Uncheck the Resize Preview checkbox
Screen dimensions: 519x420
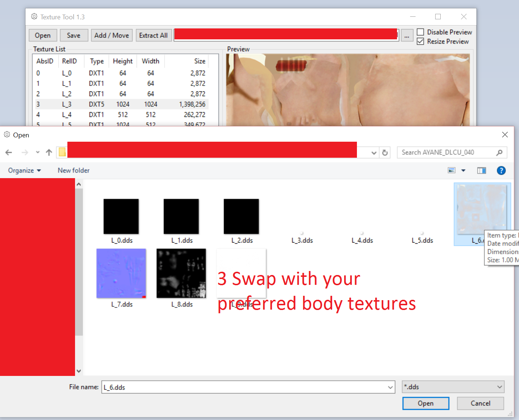420,42
